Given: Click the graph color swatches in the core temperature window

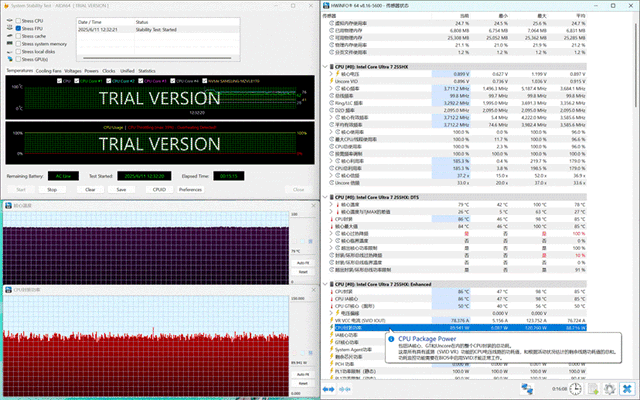Looking at the screenshot, I should 302,242.
